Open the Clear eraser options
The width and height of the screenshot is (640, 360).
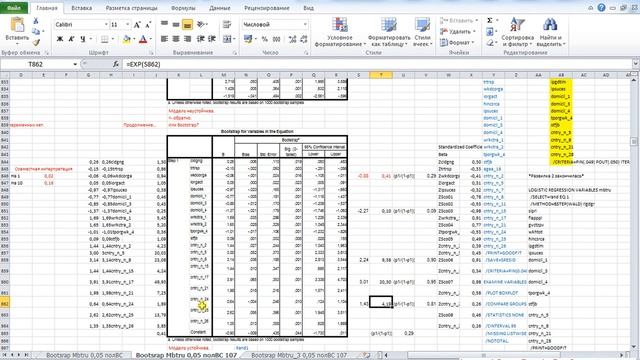(x=491, y=42)
